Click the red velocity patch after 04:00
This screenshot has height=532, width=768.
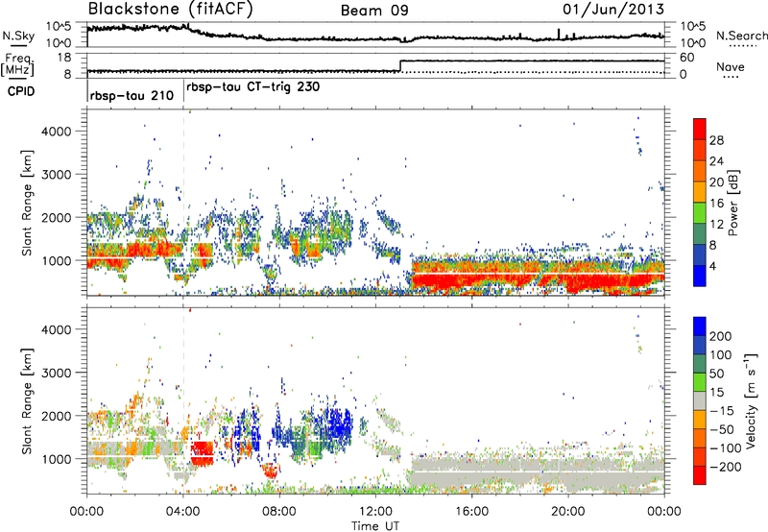(202, 453)
